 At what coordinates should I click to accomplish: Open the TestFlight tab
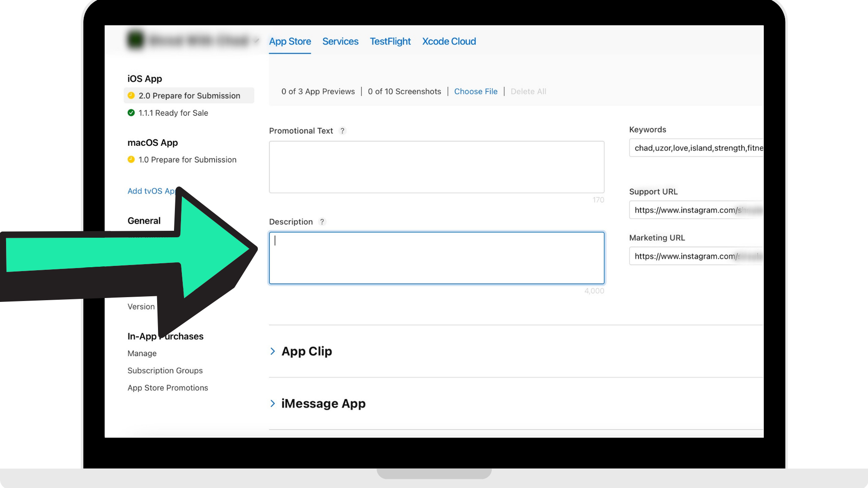coord(390,41)
